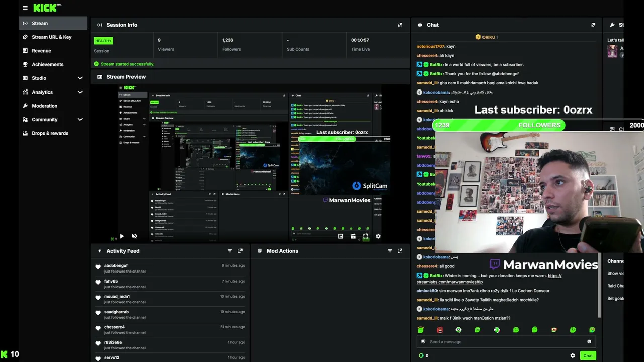This screenshot has height=362, width=644.
Task: Open Achievements in the sidebar
Action: [x=53, y=64]
